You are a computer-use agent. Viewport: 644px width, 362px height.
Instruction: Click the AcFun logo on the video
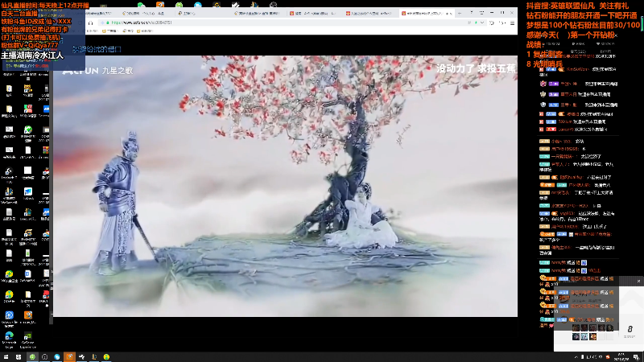click(x=80, y=71)
